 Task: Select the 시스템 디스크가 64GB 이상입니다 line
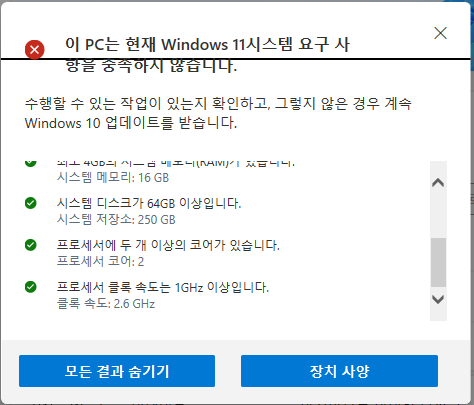(x=149, y=203)
